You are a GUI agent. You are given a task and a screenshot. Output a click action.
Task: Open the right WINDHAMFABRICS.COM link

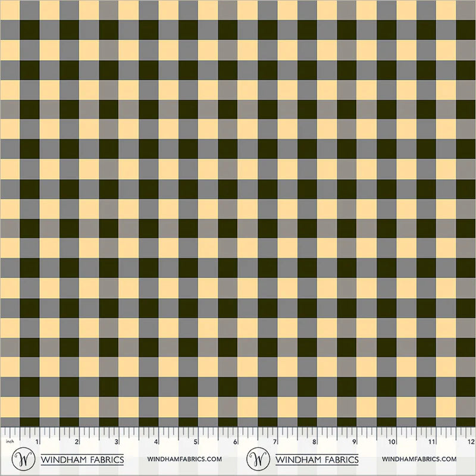(x=419, y=459)
